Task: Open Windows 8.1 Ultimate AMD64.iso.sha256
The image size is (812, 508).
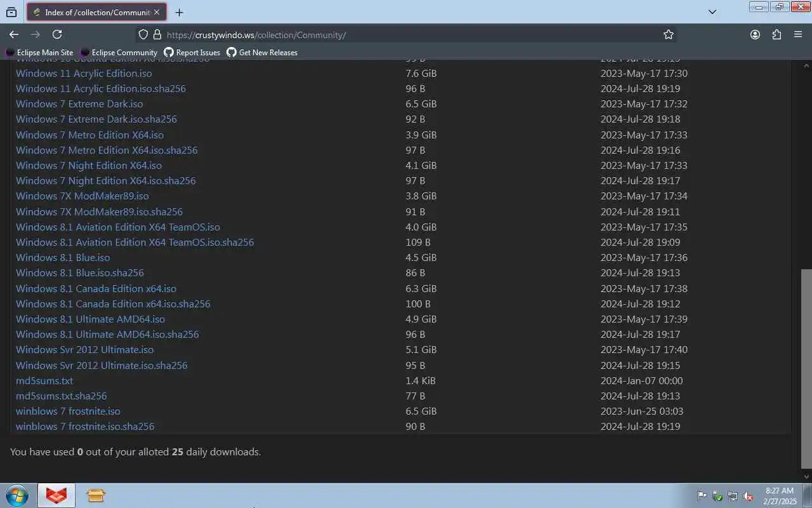Action: 107,334
